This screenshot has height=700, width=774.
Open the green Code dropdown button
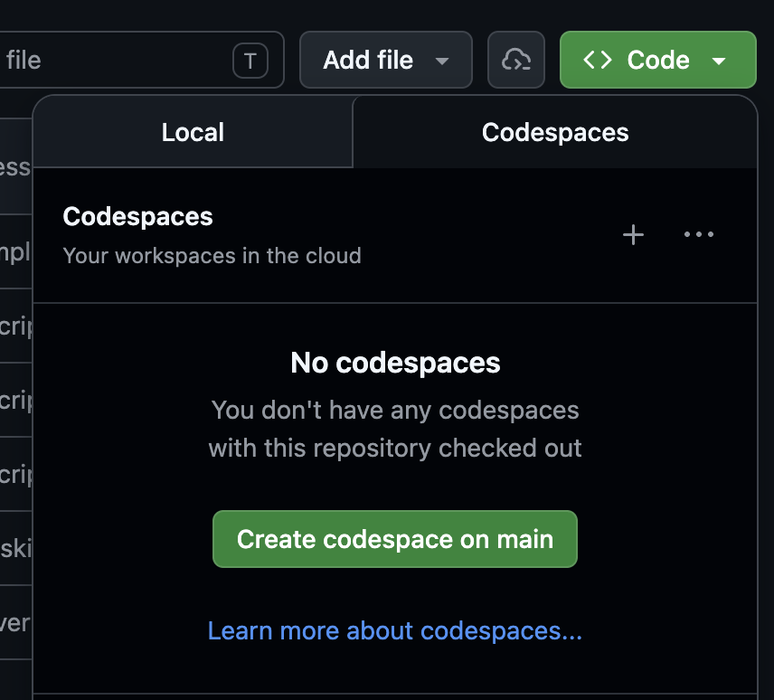pos(658,60)
